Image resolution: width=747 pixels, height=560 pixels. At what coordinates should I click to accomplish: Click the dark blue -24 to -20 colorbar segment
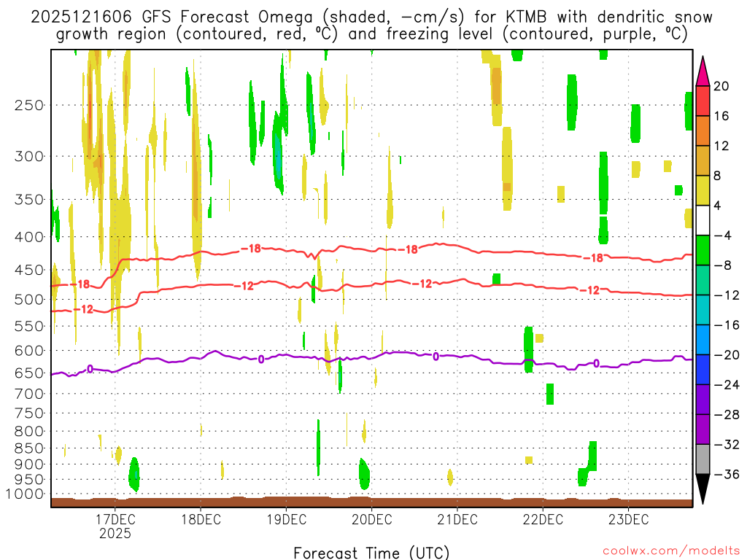tap(703, 370)
